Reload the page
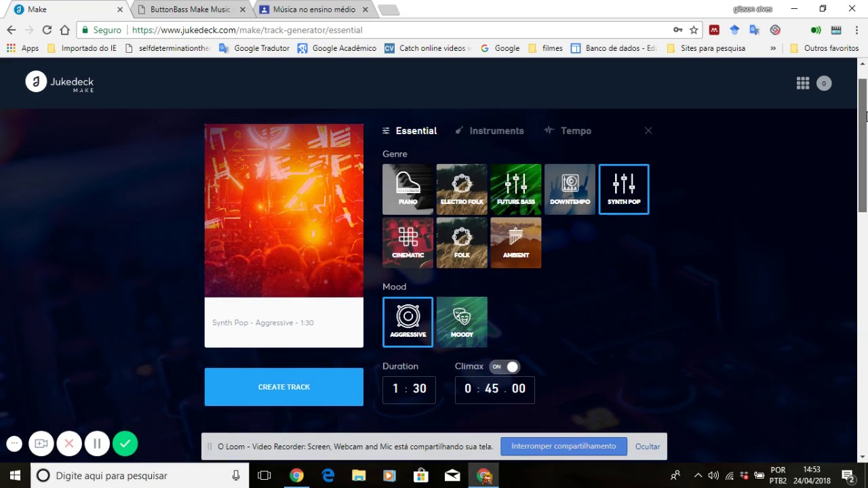868x488 pixels. [x=47, y=30]
